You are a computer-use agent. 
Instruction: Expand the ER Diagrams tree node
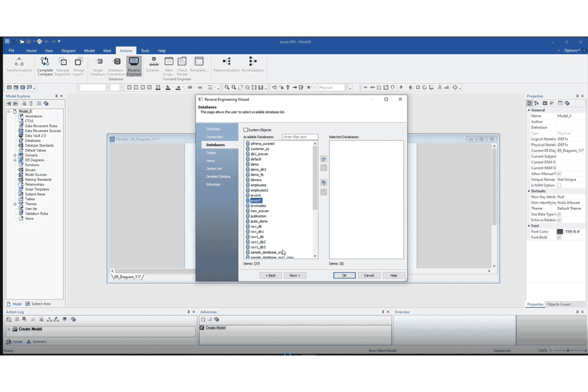pos(15,160)
